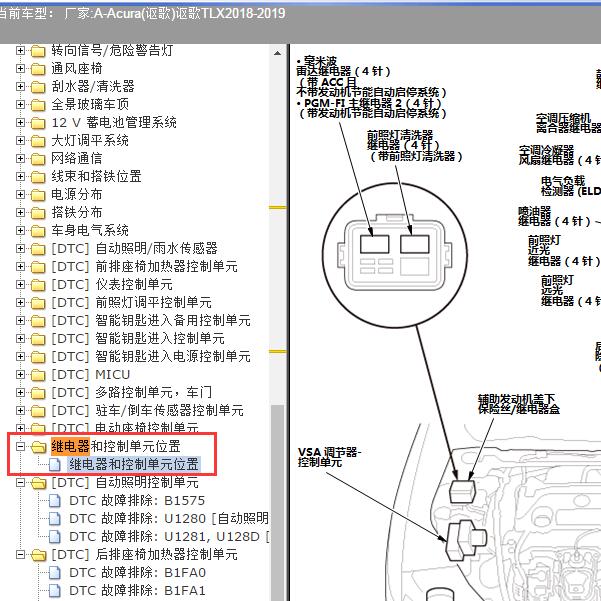Click open folder icon of [DTC] 自动照明控制单元
The height and width of the screenshot is (601, 601).
coord(38,483)
